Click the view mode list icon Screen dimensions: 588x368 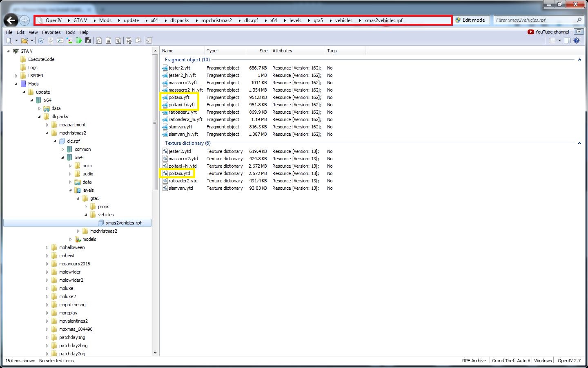(x=552, y=40)
